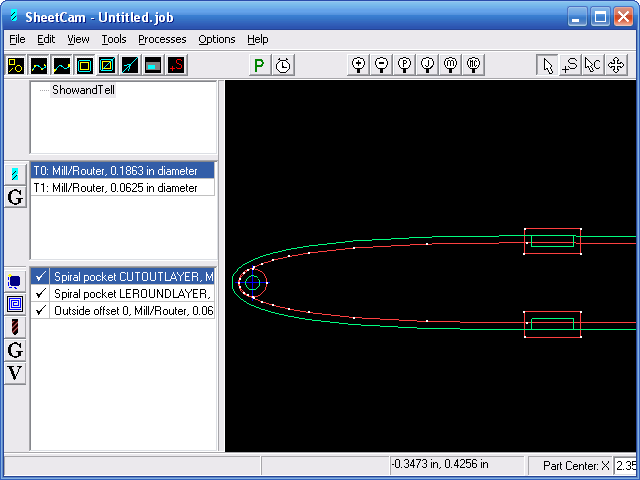
Task: Open the Help menu
Action: 258,40
